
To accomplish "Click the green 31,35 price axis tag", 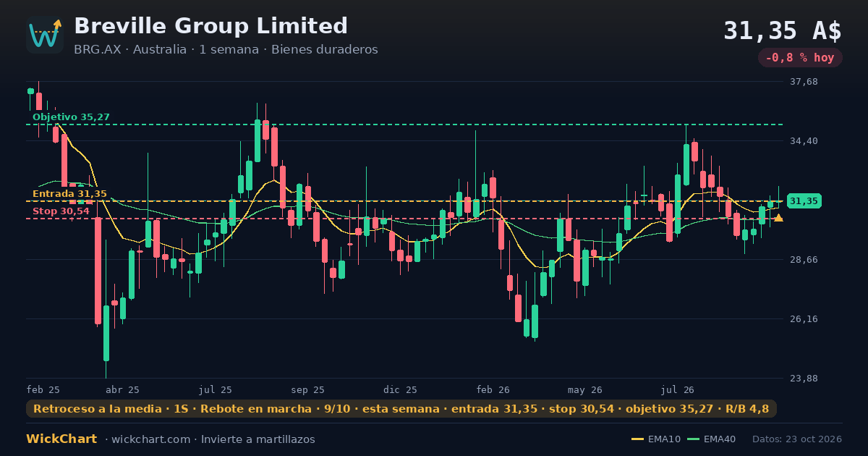I will (804, 200).
